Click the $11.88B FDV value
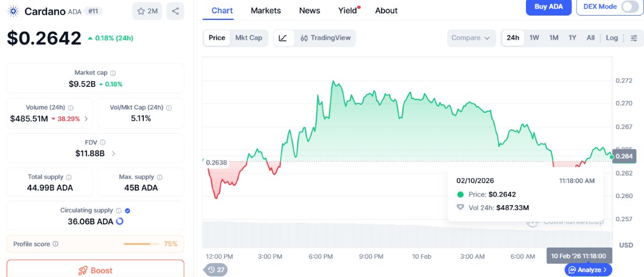Image resolution: width=644 pixels, height=277 pixels. point(90,154)
